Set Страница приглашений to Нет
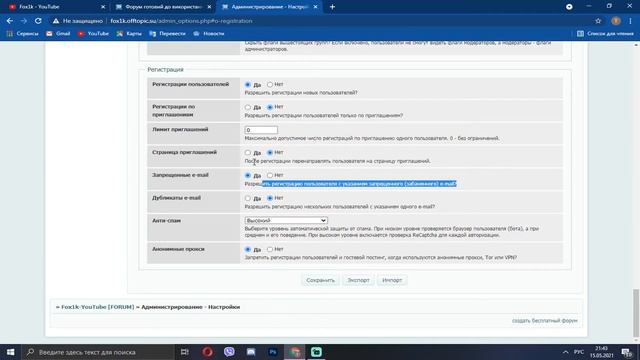The width and height of the screenshot is (640, 360). (270, 152)
